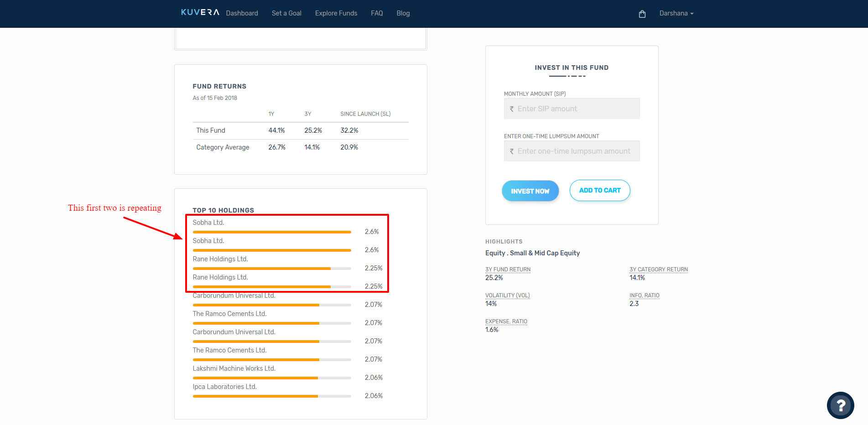
Task: Open the Dashboard menu item
Action: 242,13
